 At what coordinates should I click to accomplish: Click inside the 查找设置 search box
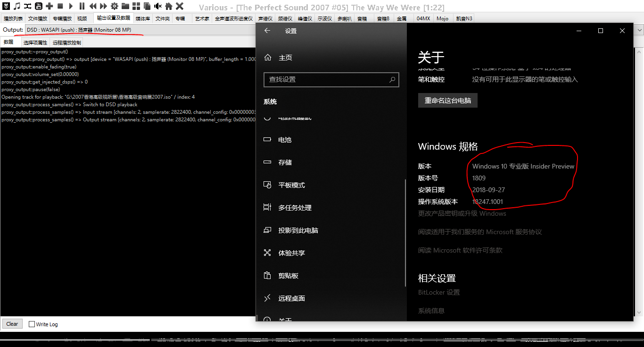(x=330, y=79)
